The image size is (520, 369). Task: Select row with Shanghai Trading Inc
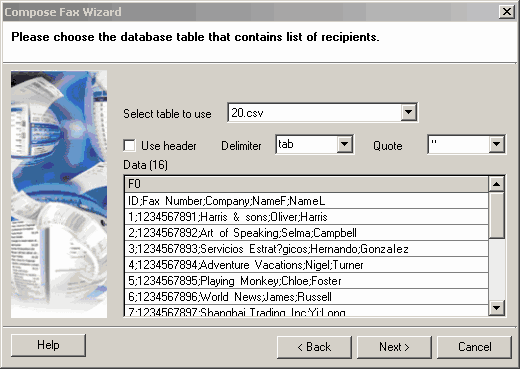(x=306, y=311)
